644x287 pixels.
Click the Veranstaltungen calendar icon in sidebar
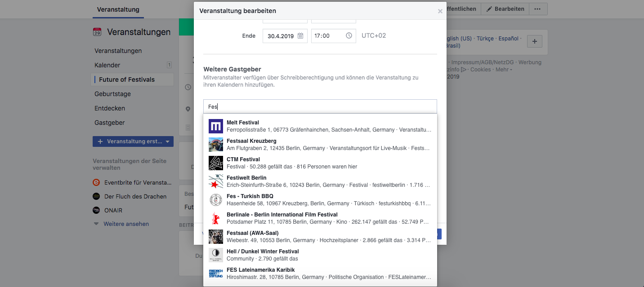(x=97, y=32)
